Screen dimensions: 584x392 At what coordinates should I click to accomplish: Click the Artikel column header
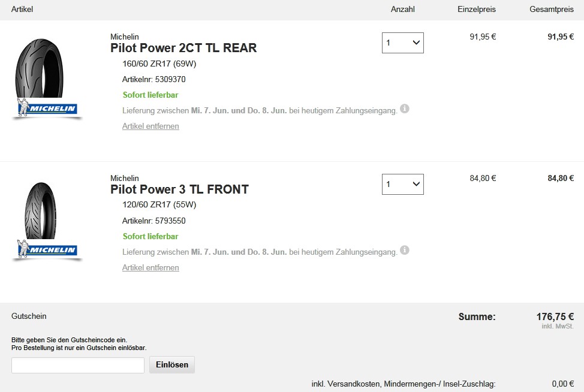coord(22,9)
